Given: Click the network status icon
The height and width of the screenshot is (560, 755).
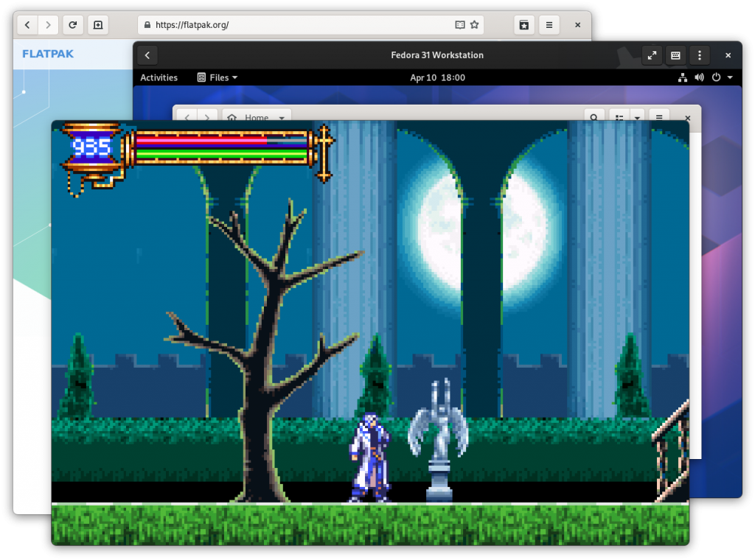Looking at the screenshot, I should click(x=683, y=77).
